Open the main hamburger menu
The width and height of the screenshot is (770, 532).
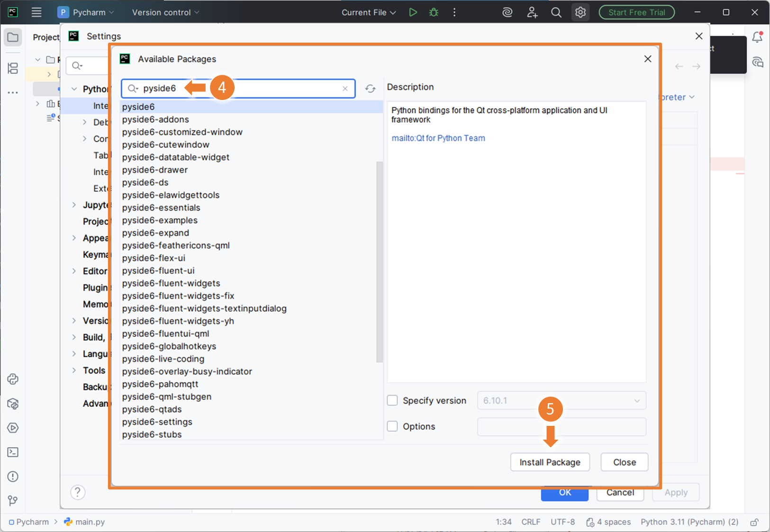[36, 12]
